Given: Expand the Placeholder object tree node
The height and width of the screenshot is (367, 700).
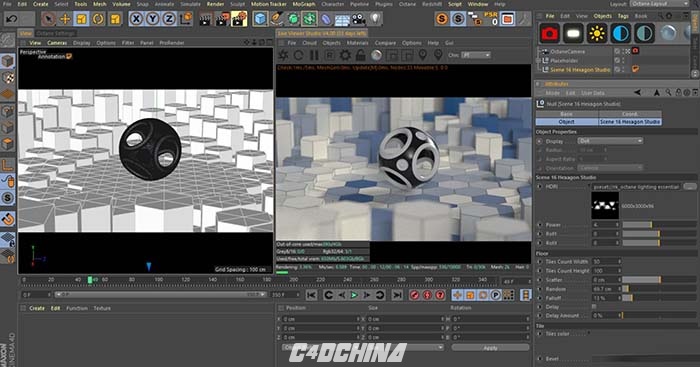Looking at the screenshot, I should click(539, 60).
